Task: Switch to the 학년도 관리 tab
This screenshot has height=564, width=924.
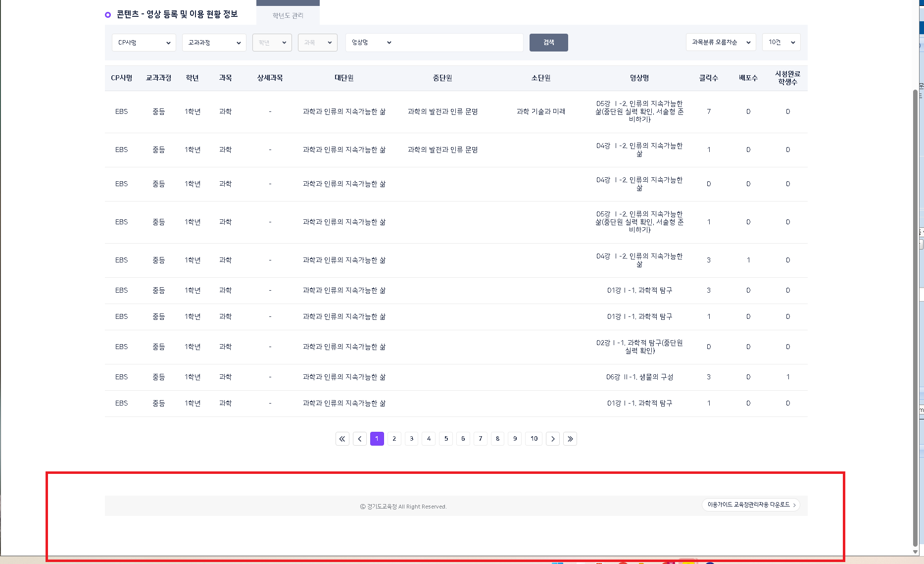Action: click(x=288, y=15)
